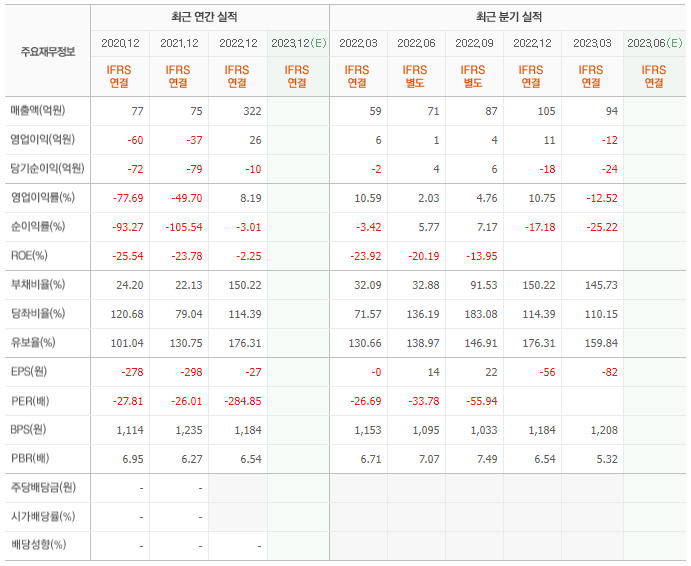
Task: Click the 매출액(억원) row label
Action: [38, 110]
